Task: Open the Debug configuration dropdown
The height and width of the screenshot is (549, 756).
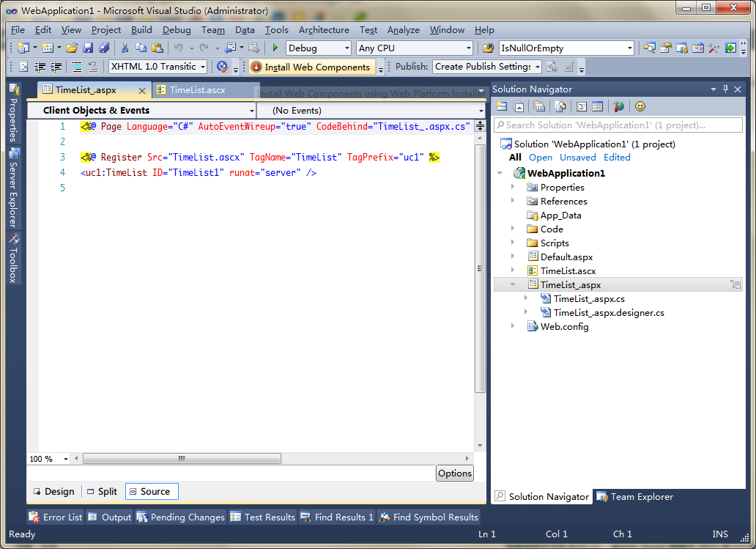Action: pos(319,48)
